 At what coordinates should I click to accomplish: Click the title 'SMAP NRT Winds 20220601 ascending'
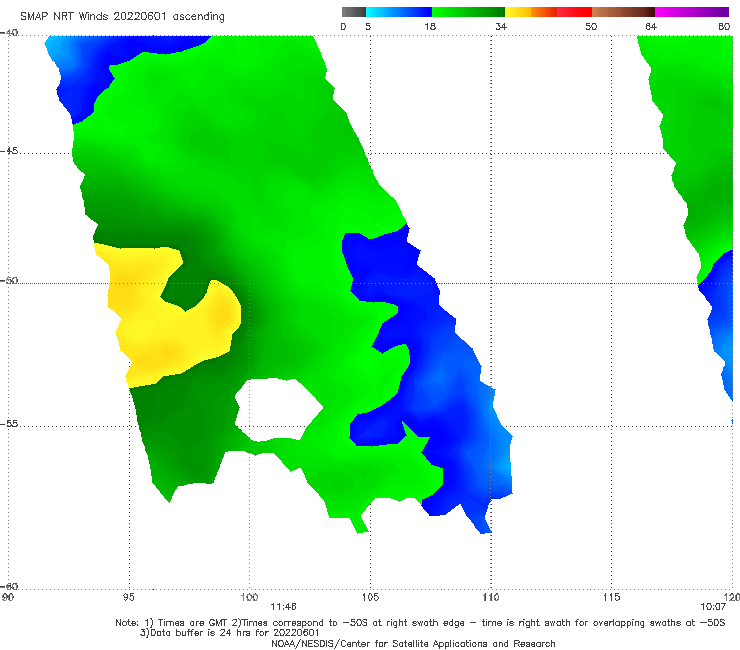122,16
